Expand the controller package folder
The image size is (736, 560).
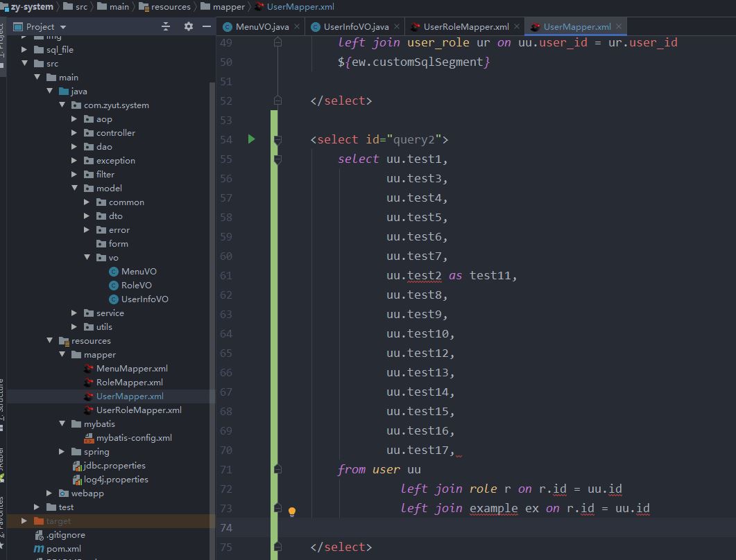tap(75, 133)
